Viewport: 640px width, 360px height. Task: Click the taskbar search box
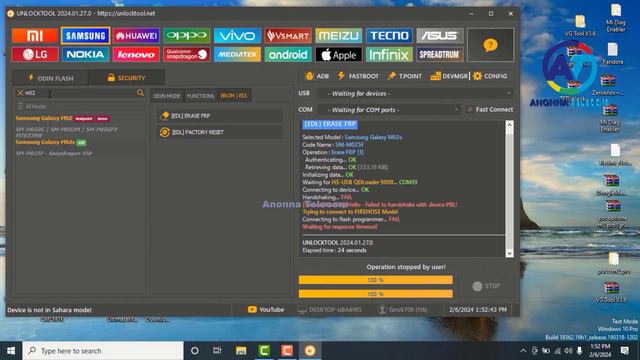pos(103,351)
